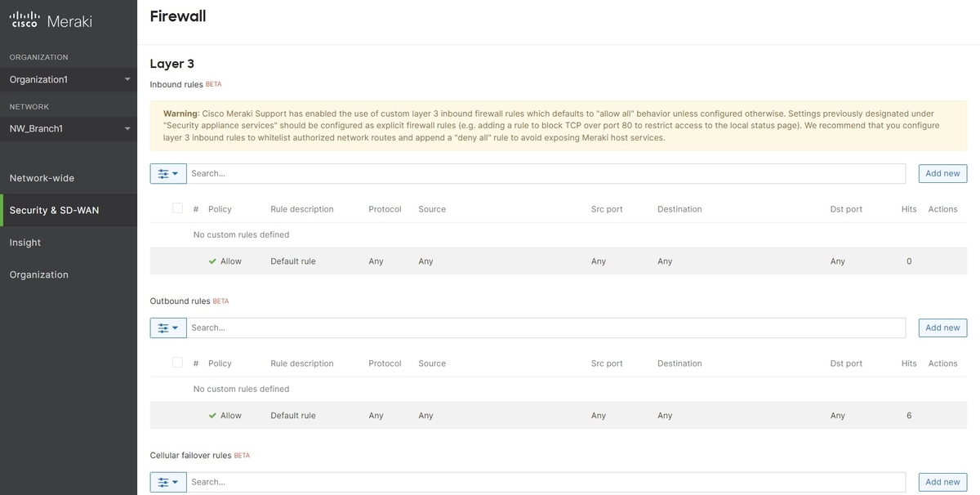
Task: Select the header checkbox in the Inbound rules table
Action: point(177,207)
